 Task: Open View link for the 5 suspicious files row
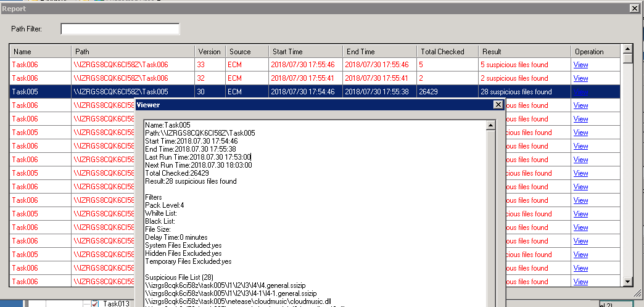pyautogui.click(x=580, y=65)
